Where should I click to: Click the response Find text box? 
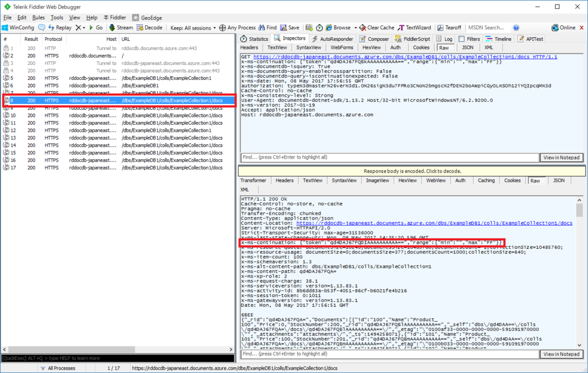click(389, 354)
